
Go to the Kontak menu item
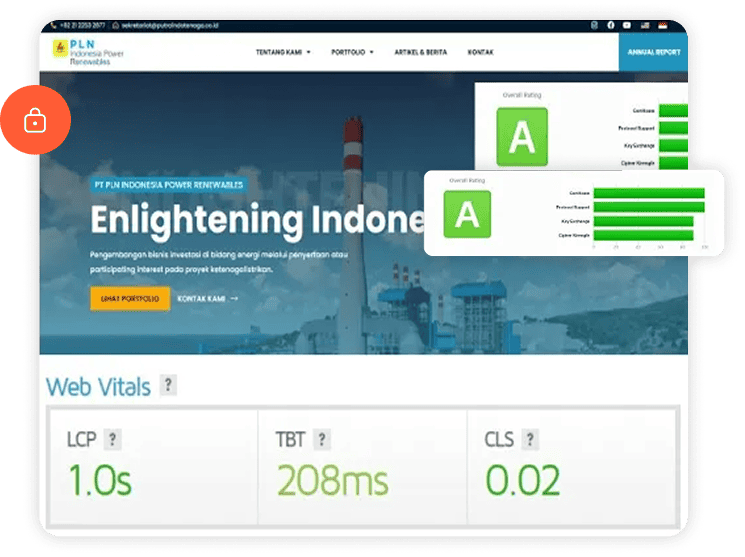[x=480, y=51]
